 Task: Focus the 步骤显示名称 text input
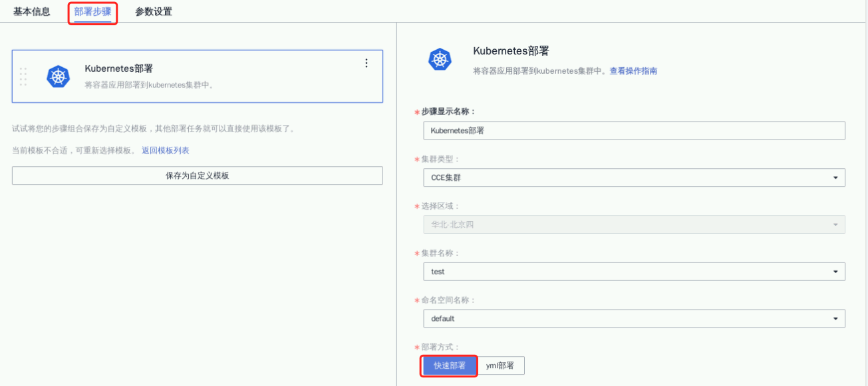click(633, 131)
